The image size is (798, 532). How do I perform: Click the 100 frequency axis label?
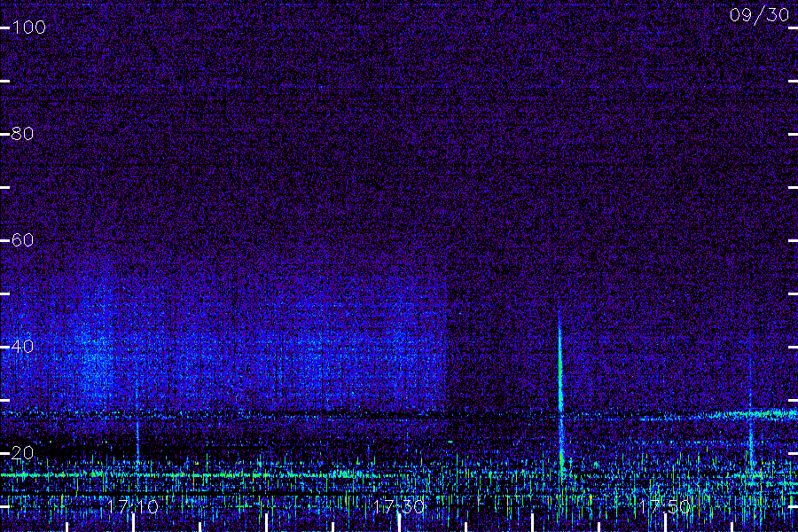29,27
